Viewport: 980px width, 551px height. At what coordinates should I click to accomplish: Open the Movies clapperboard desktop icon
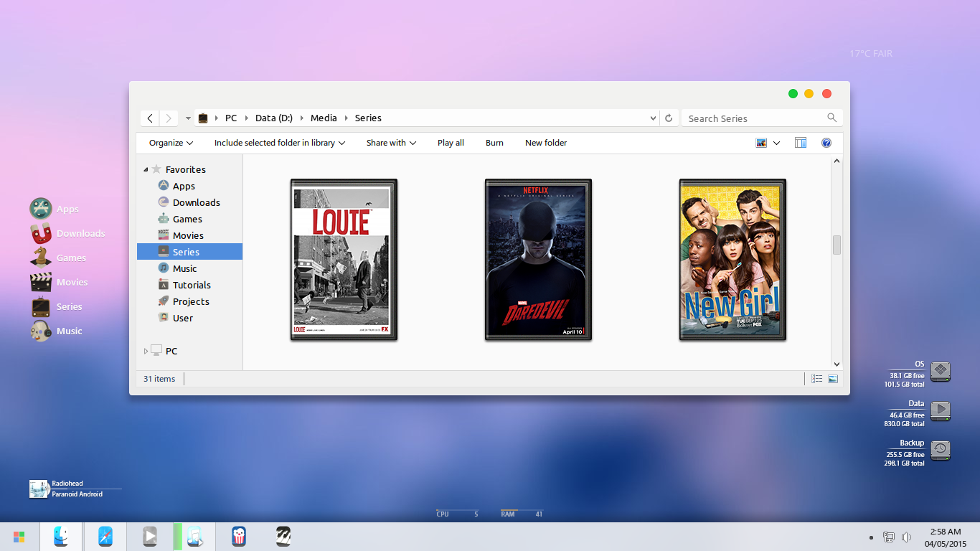coord(41,282)
